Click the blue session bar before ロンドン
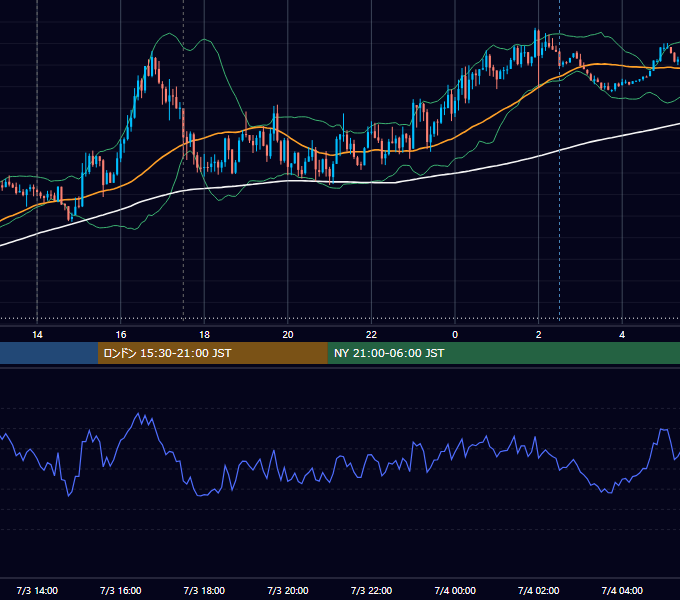Image resolution: width=680 pixels, height=600 pixels. (49, 353)
